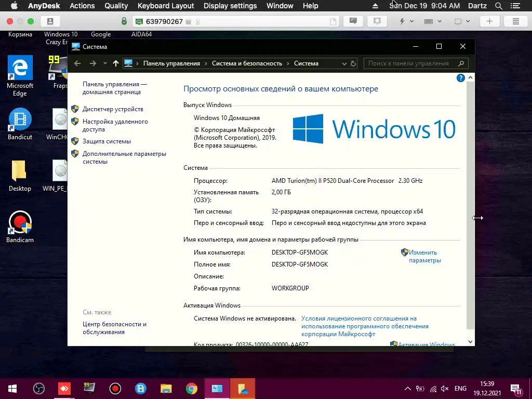Image resolution: width=532 pixels, height=399 pixels.
Task: Open AnyDesk red icon in taskbar
Action: pyautogui.click(x=64, y=389)
